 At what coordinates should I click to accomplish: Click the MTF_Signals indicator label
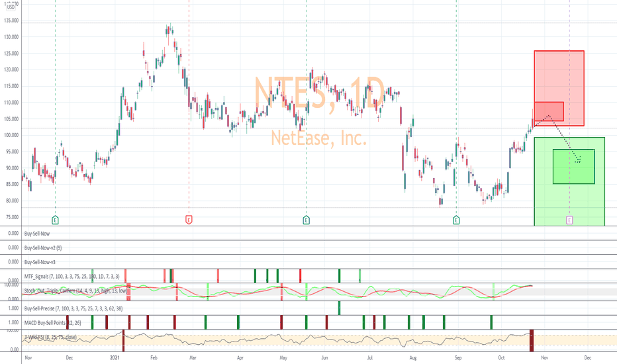(72, 277)
